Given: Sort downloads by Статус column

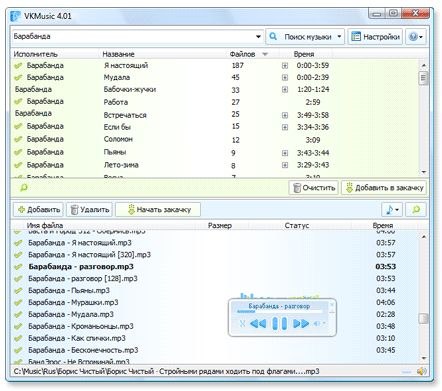Looking at the screenshot, I should pos(297,225).
